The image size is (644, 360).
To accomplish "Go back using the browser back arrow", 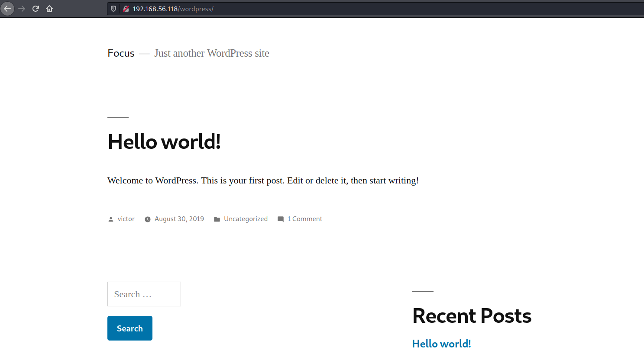I will (x=7, y=9).
